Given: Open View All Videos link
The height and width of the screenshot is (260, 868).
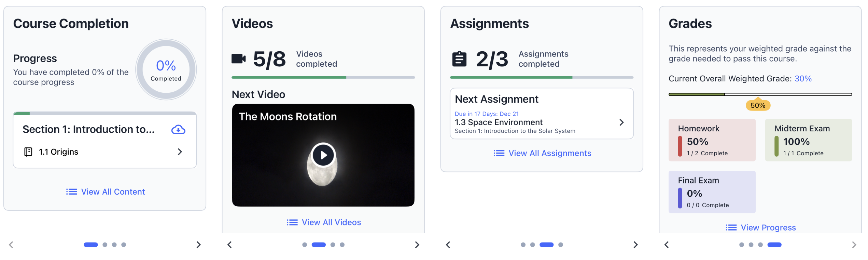Looking at the screenshot, I should pyautogui.click(x=324, y=222).
